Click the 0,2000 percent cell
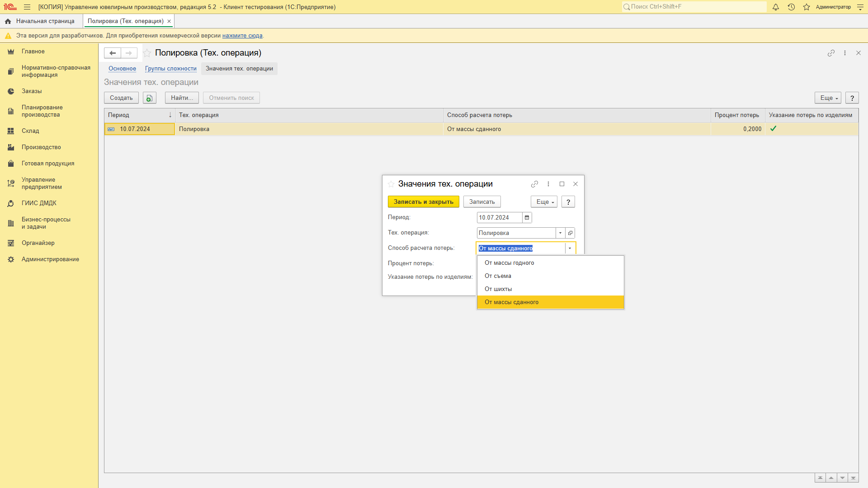The height and width of the screenshot is (488, 868). (x=738, y=129)
